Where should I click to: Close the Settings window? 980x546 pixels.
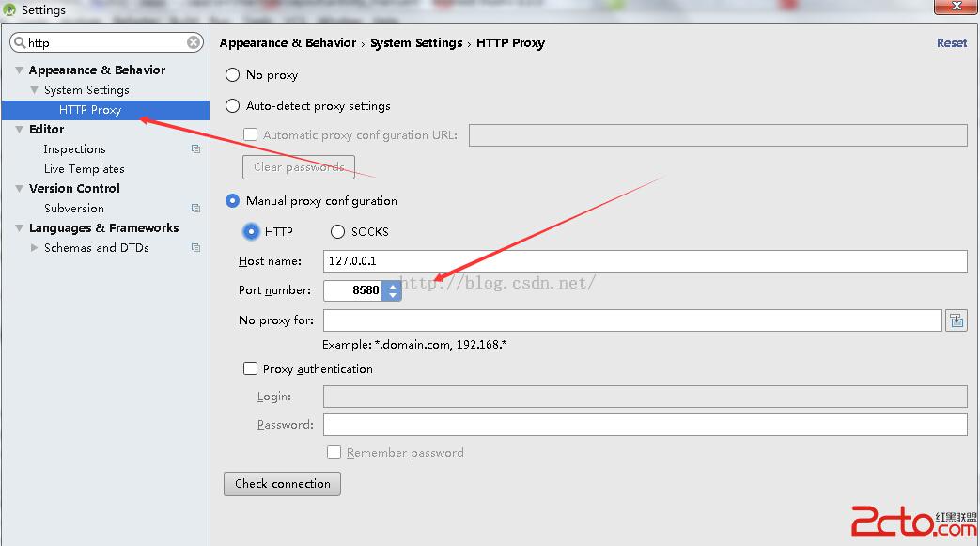(x=957, y=7)
